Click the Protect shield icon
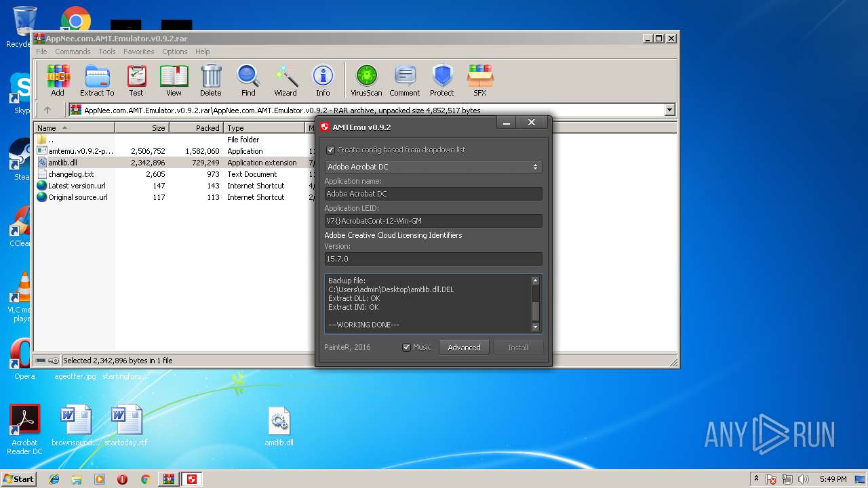This screenshot has height=488, width=868. pos(442,81)
